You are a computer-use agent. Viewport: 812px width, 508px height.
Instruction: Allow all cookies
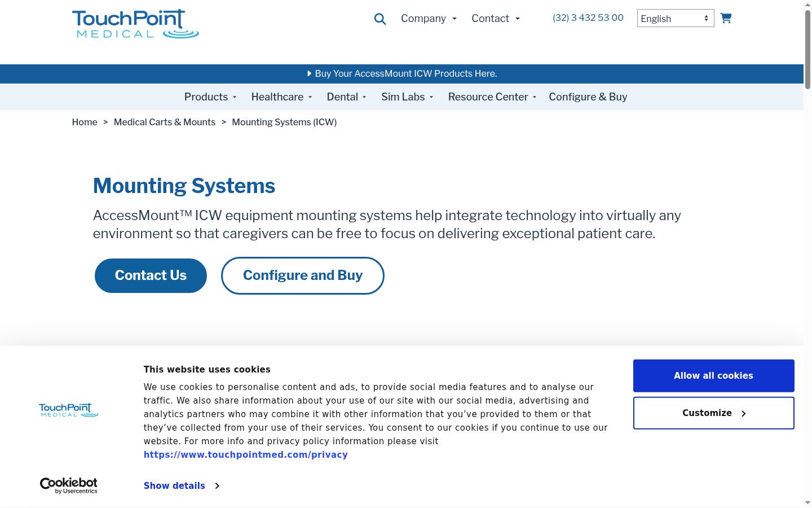pyautogui.click(x=714, y=376)
